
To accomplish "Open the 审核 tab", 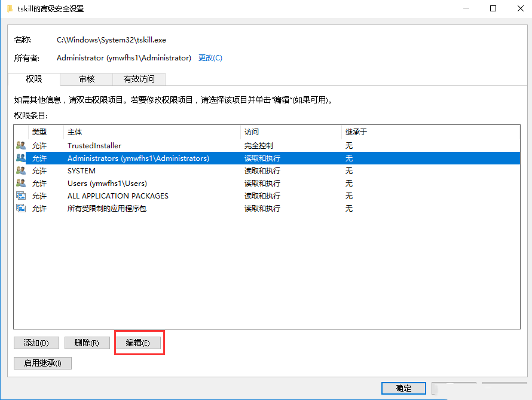I will tap(87, 79).
